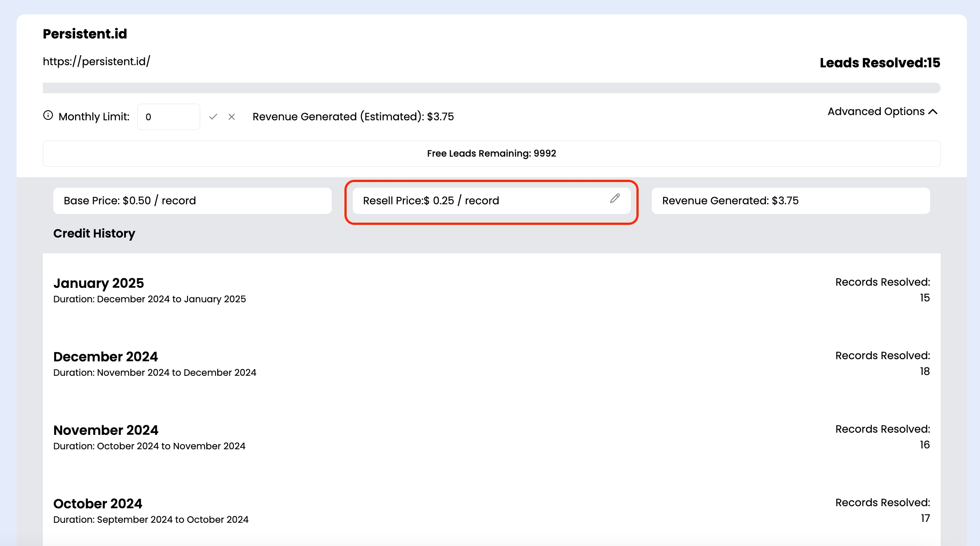The width and height of the screenshot is (980, 546).
Task: Click the info icon beside Monthly Limit
Action: (48, 115)
